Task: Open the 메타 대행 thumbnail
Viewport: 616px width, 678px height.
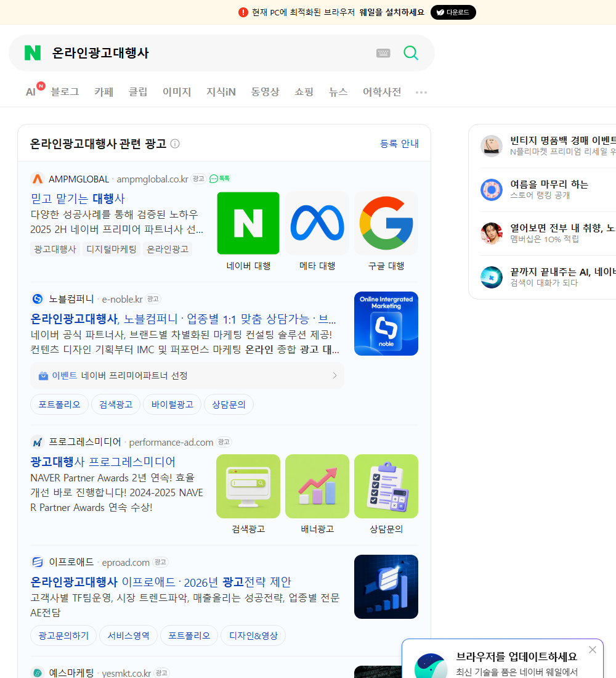Action: [317, 223]
